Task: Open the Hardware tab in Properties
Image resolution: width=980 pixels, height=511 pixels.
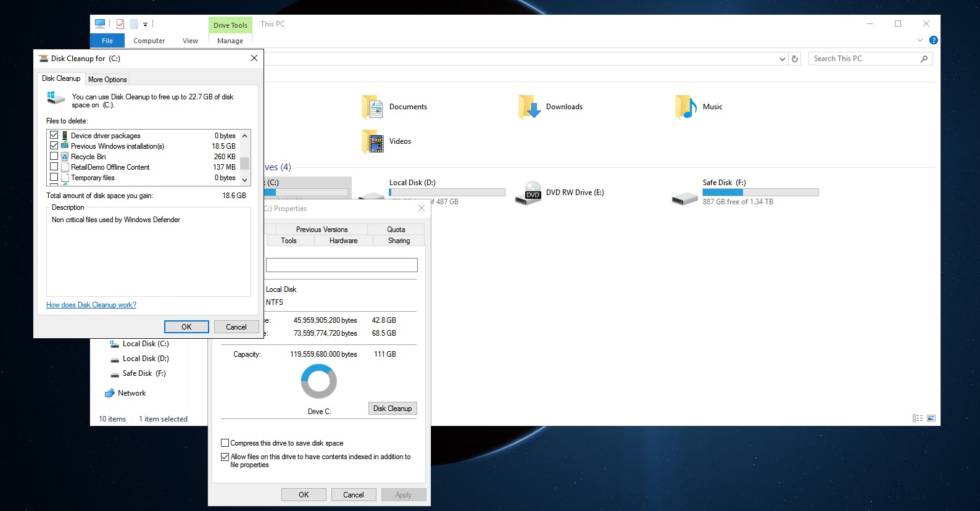Action: (x=344, y=241)
